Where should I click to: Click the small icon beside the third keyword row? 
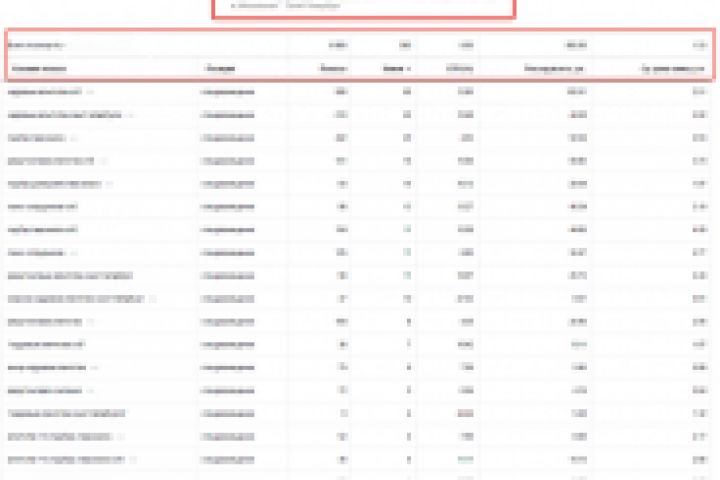74,138
